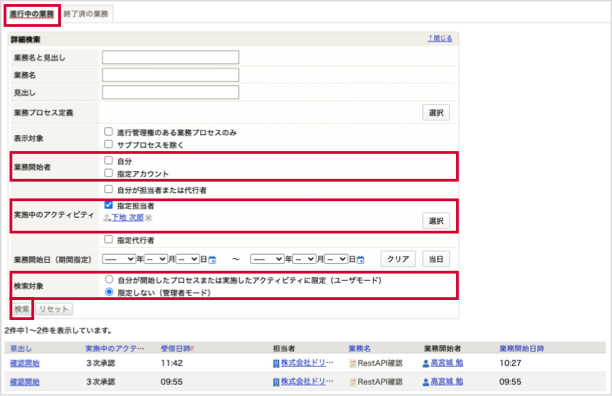Viewport: 612px width, 396px height.
Task: Uncheck the 指定担当者 checkbox
Action: click(x=109, y=205)
